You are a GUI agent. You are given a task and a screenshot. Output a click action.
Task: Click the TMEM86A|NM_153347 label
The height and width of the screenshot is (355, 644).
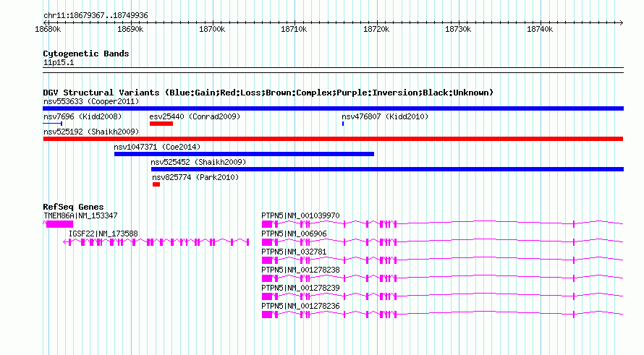[x=80, y=215]
